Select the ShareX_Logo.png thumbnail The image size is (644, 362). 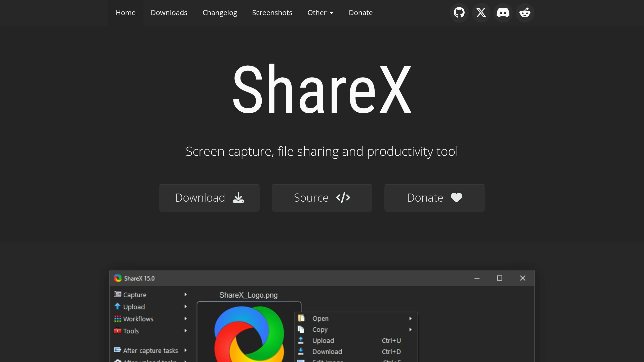point(249,334)
